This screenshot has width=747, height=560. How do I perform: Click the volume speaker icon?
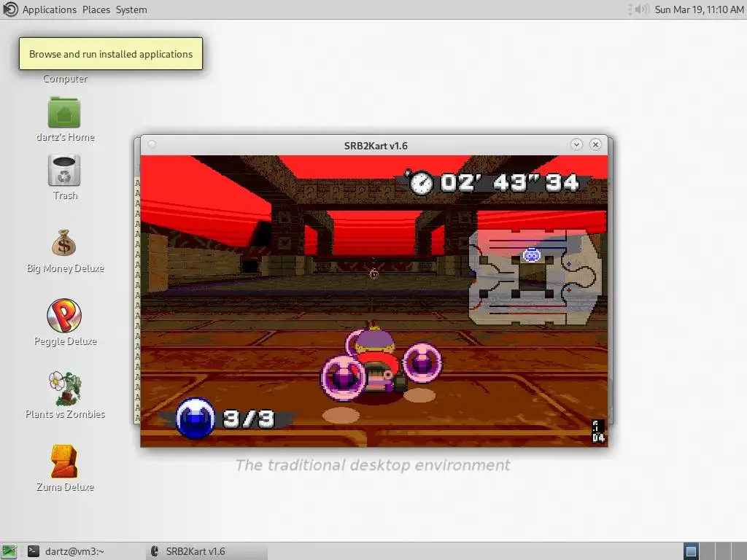[642, 9]
